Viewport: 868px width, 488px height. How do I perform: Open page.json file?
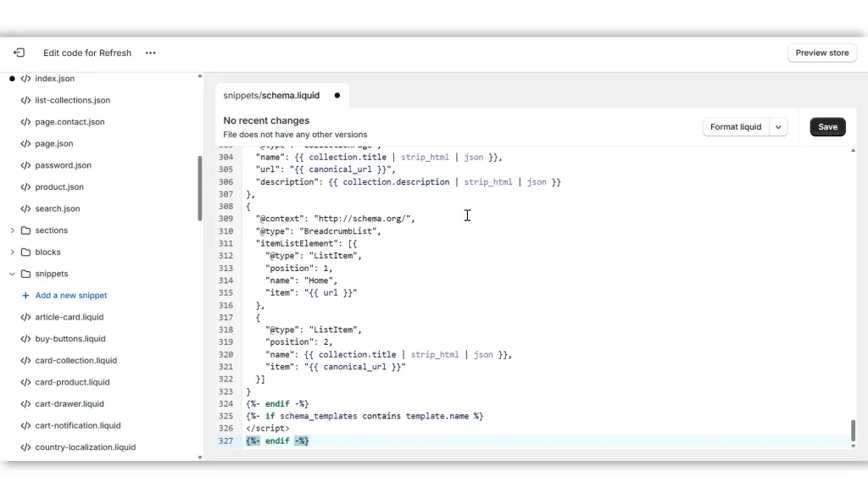pos(54,143)
